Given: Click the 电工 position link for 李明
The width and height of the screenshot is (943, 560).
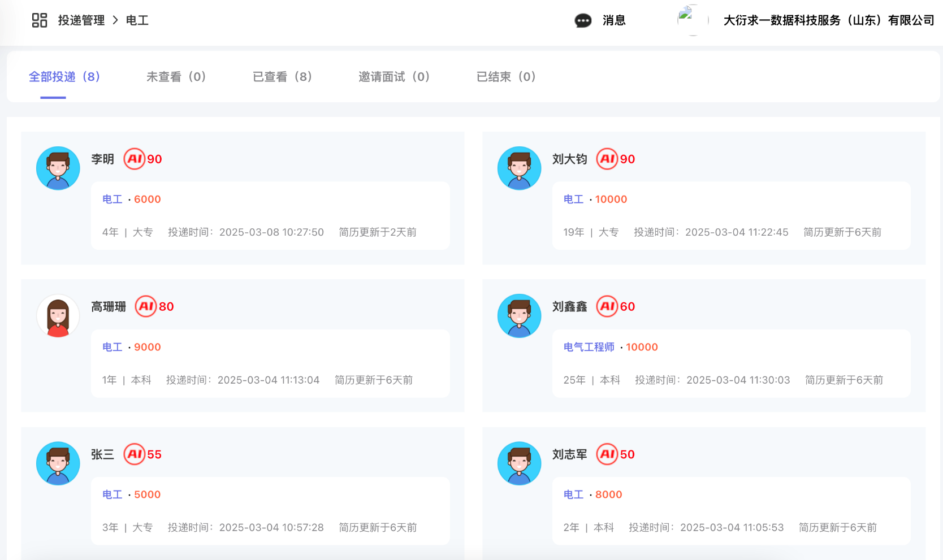Looking at the screenshot, I should click(112, 199).
